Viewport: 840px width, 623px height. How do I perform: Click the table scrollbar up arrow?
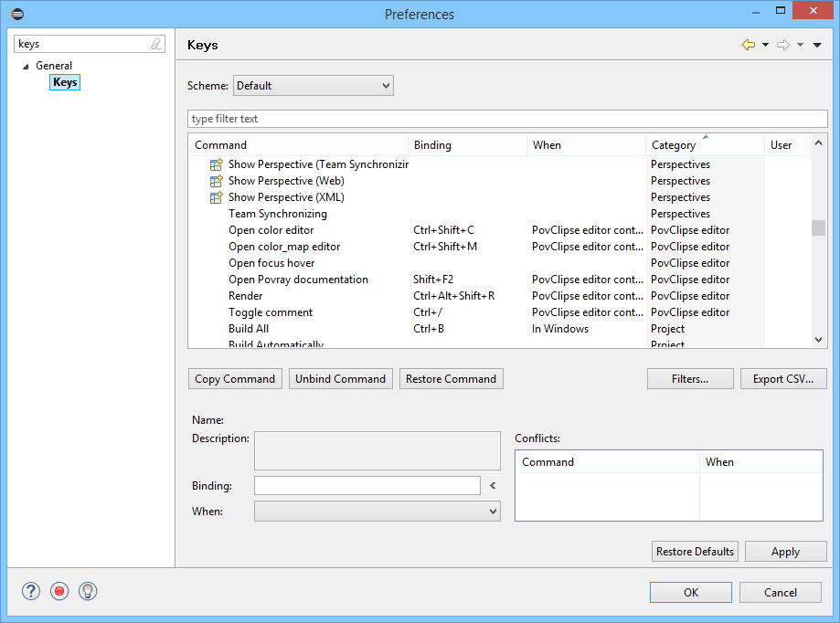(818, 143)
